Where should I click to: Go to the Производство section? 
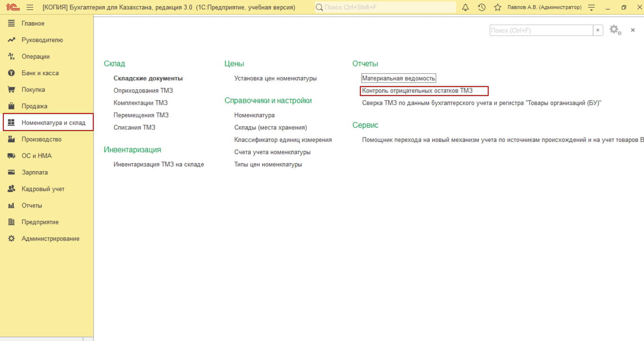click(41, 140)
